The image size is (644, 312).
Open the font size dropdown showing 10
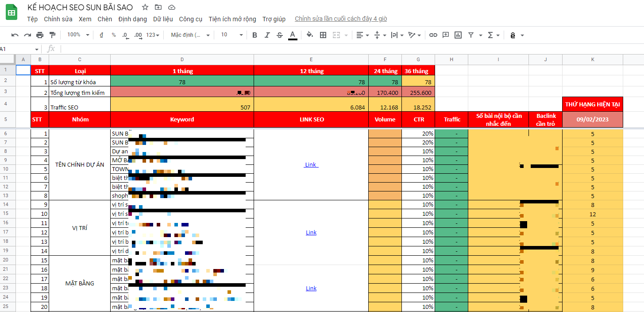click(232, 35)
